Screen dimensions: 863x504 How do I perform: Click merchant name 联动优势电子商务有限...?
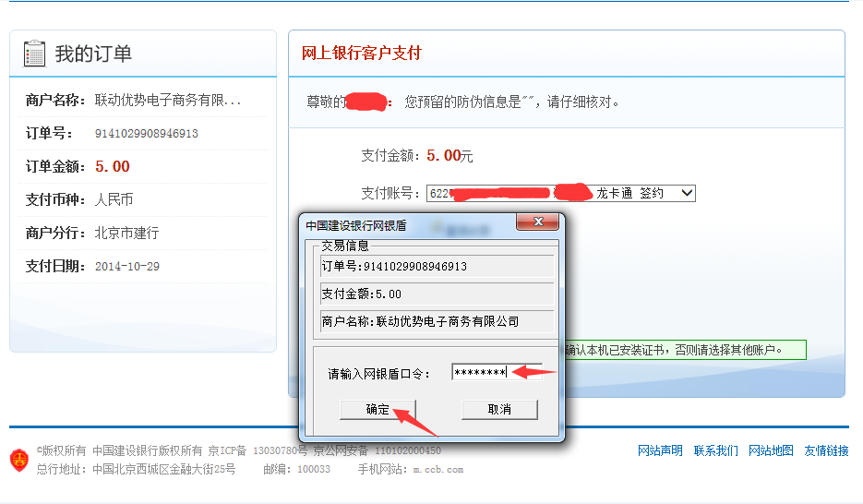pyautogui.click(x=168, y=100)
